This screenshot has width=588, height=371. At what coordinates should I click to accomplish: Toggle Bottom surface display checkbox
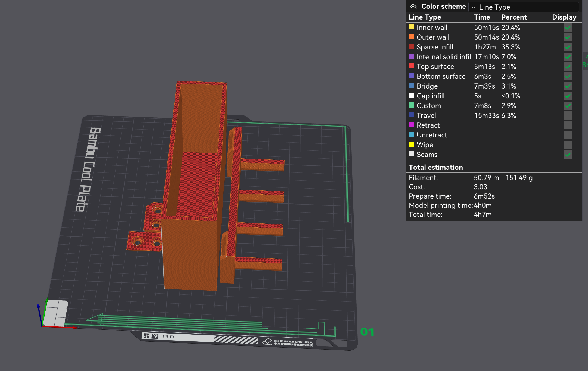(x=568, y=76)
